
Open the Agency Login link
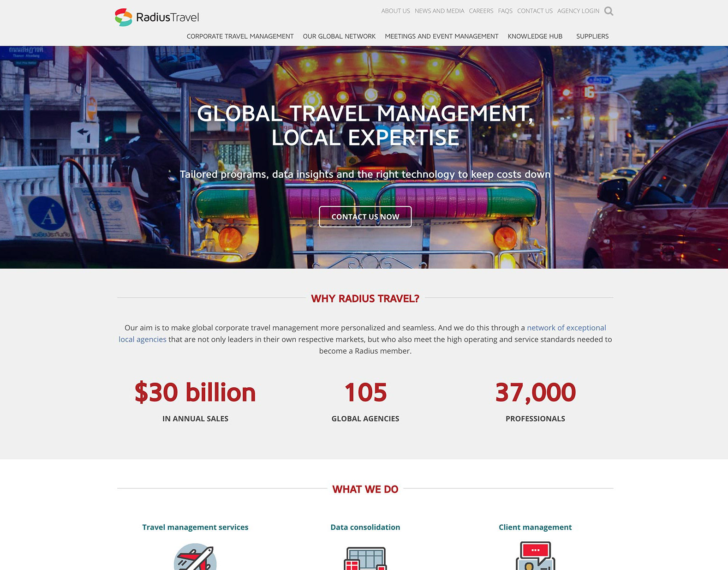pyautogui.click(x=578, y=11)
